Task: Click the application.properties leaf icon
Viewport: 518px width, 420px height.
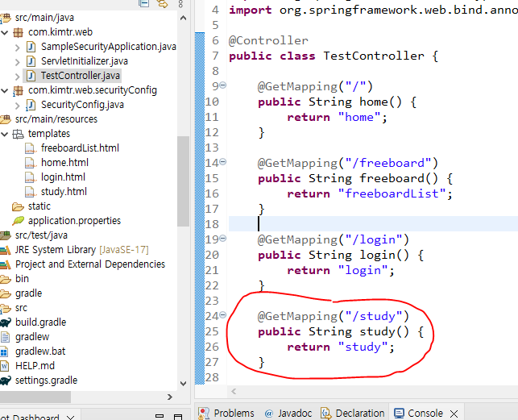Action: pos(19,221)
